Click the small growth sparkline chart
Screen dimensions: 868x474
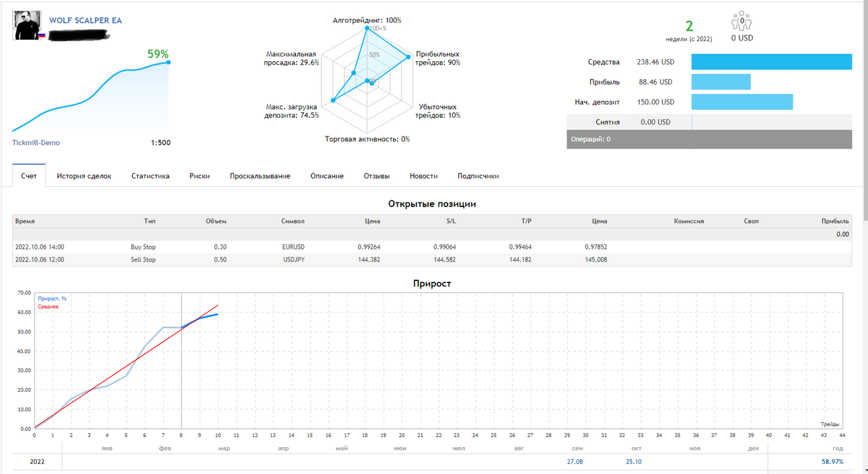[90, 96]
